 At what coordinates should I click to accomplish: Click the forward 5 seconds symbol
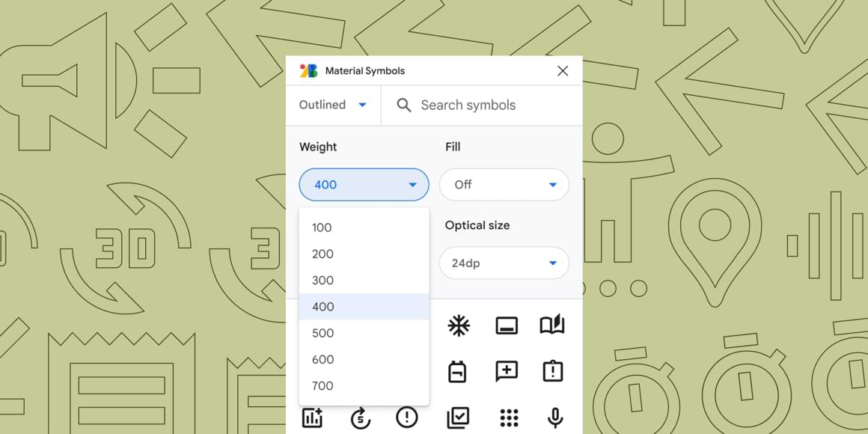pyautogui.click(x=359, y=419)
